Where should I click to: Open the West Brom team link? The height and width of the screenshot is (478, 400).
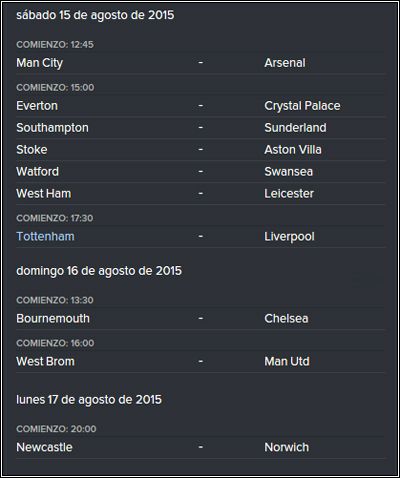point(45,362)
